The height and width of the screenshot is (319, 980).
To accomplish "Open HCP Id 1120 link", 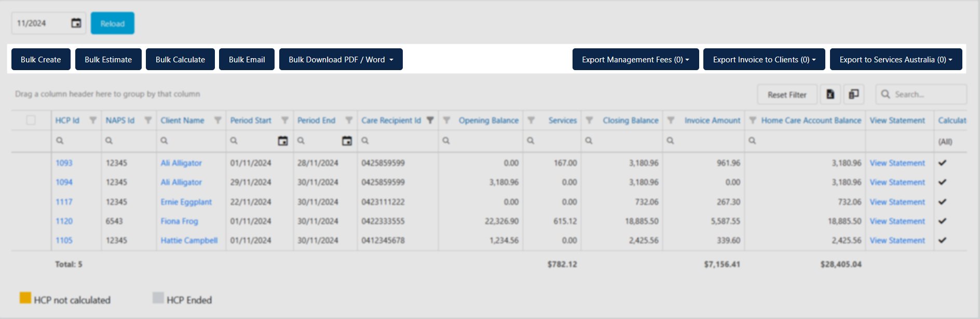I will tap(64, 221).
